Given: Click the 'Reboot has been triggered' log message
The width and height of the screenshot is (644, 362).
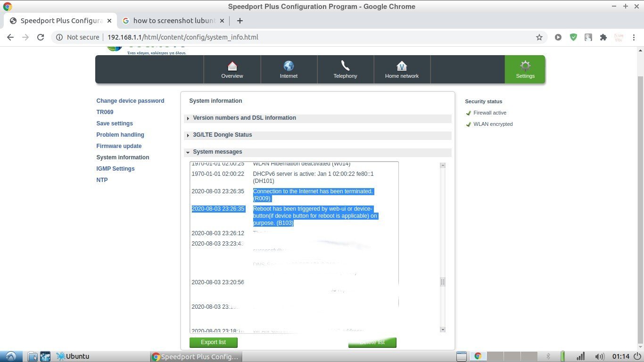Looking at the screenshot, I should pos(315,216).
